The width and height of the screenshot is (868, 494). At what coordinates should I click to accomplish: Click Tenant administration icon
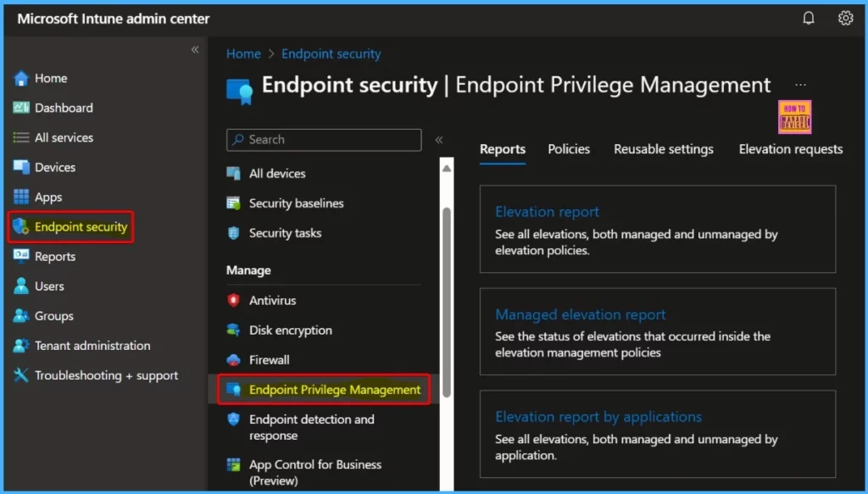[x=21, y=346]
